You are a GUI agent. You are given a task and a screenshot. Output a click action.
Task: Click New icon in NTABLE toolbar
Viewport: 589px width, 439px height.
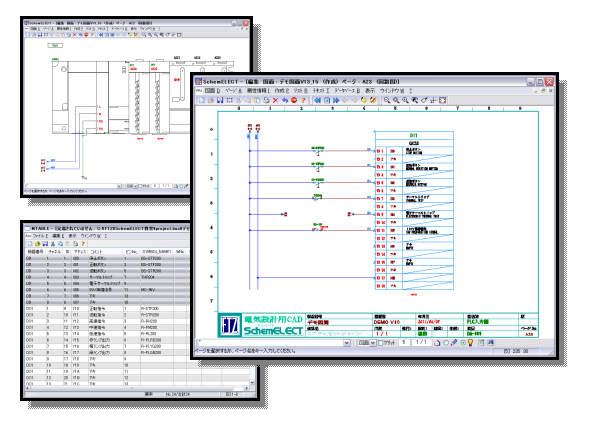pyautogui.click(x=30, y=244)
